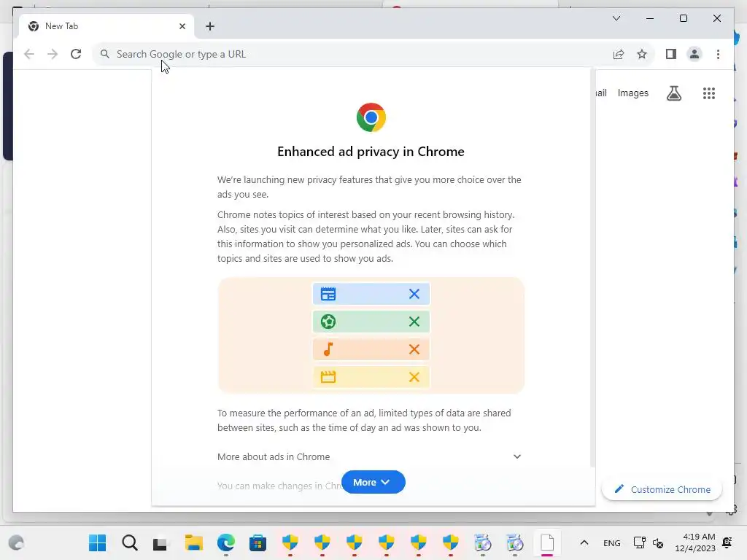Remove the yellow movies topic with X

point(414,377)
